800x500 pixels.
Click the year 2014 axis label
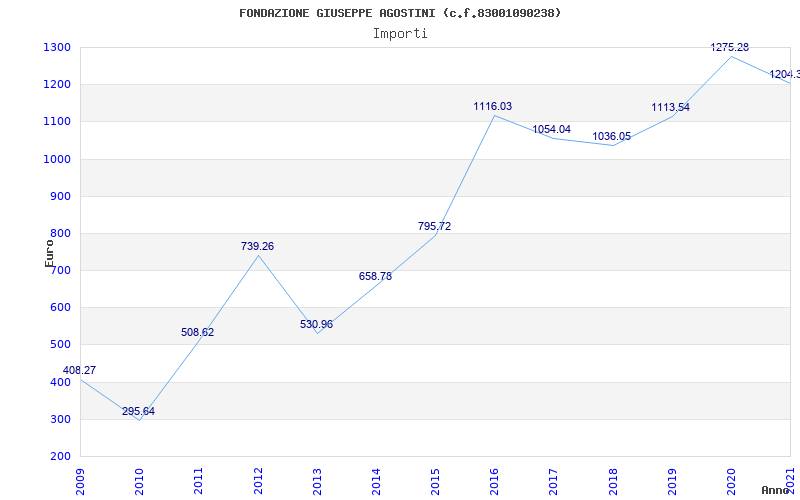click(x=377, y=481)
